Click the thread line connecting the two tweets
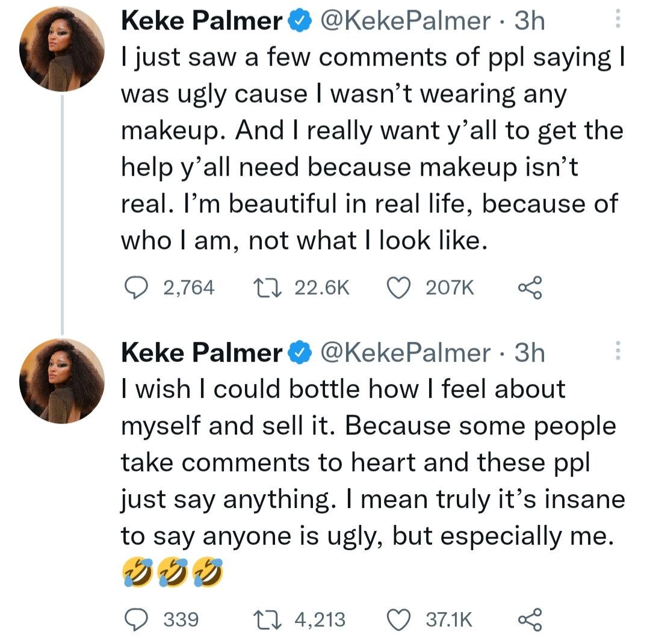 (x=62, y=211)
